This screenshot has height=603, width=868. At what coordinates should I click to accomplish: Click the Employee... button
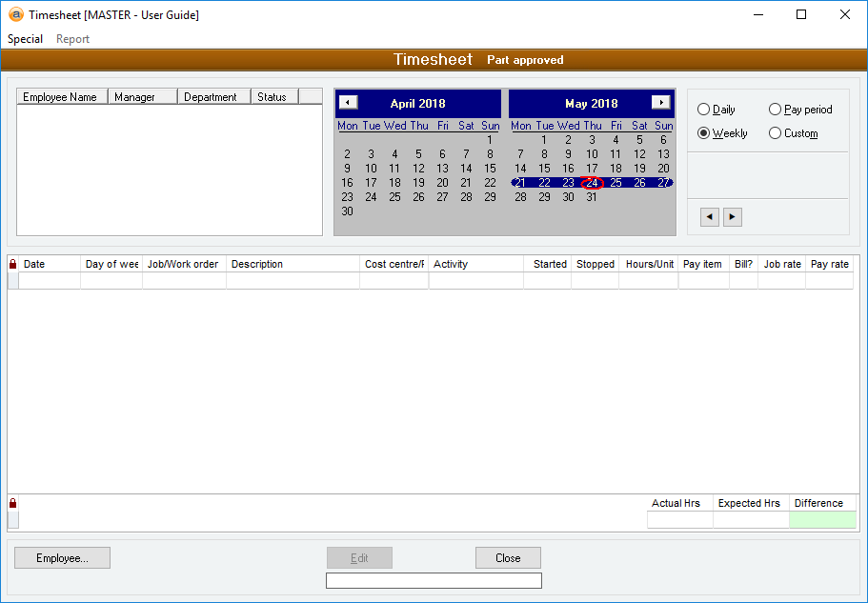tap(62, 558)
